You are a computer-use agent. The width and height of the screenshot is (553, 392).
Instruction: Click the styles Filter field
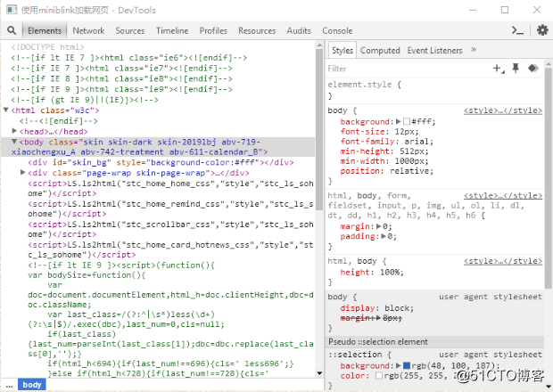coord(406,69)
